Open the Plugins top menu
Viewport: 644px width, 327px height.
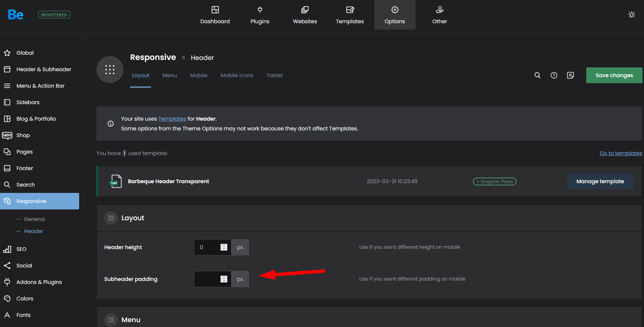pyautogui.click(x=260, y=15)
